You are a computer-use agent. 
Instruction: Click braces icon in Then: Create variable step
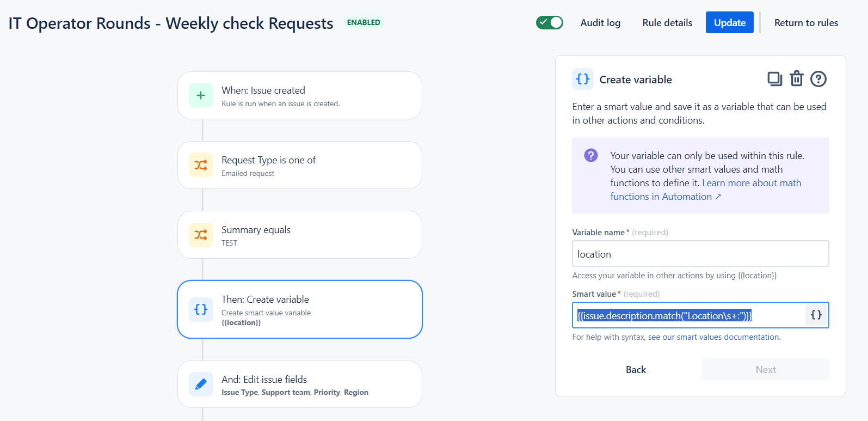[201, 309]
